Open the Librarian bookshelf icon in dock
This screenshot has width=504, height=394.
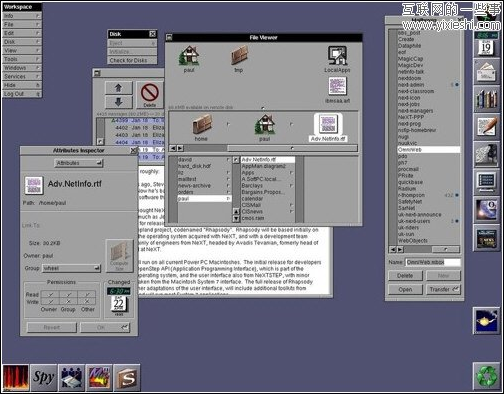click(x=486, y=99)
